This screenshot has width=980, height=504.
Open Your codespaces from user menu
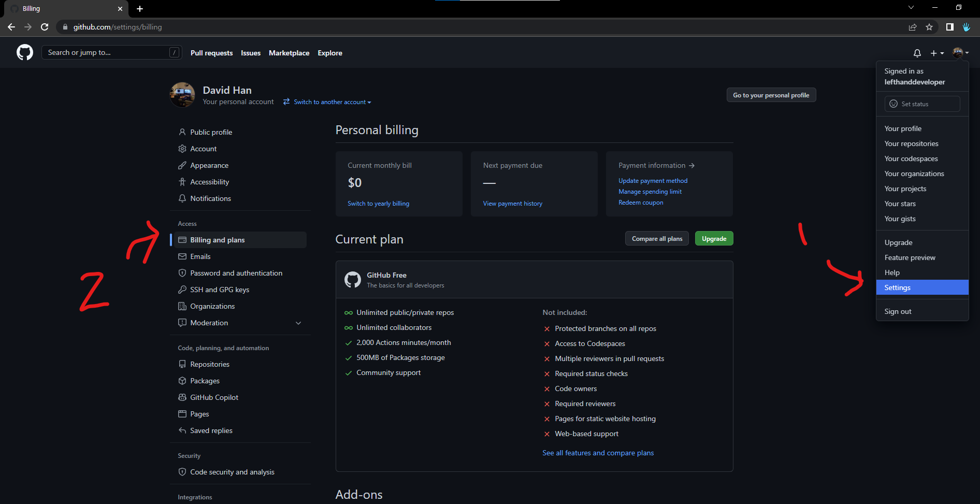coord(923,159)
